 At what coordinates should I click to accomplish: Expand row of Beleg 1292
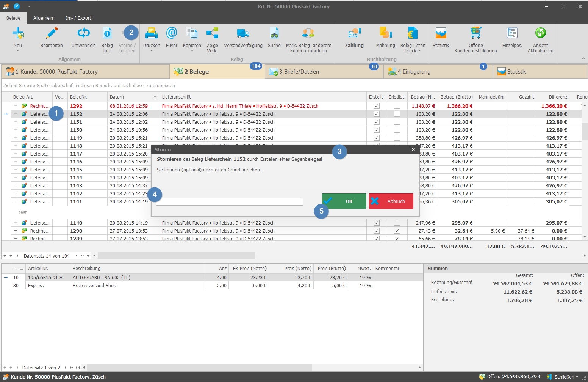coord(16,106)
